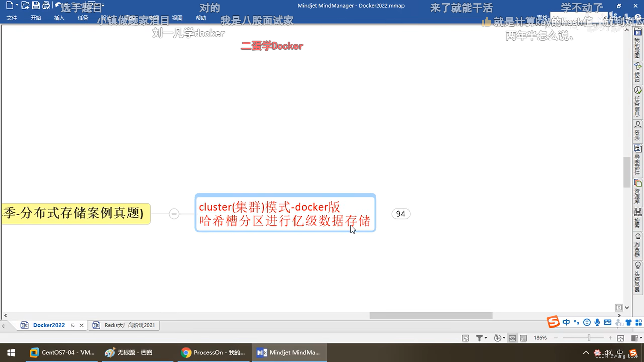
Task: Open the 搜索 sidebar panel
Action: point(638,218)
